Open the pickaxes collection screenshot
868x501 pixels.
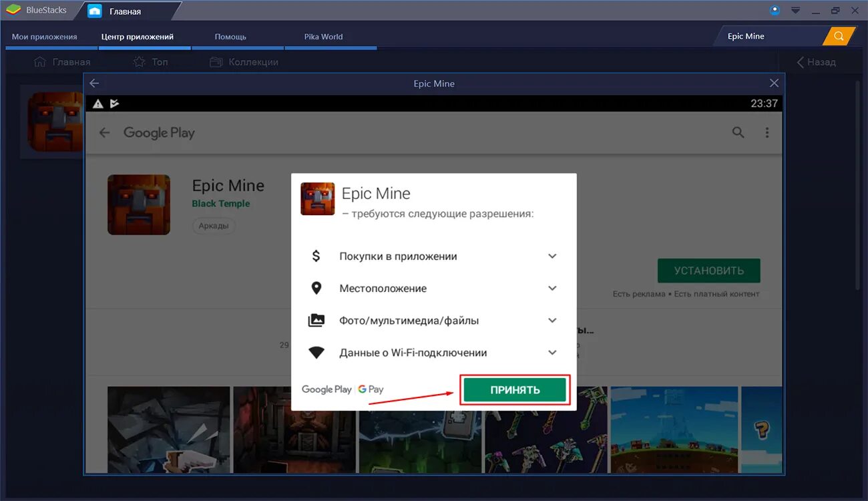coord(546,430)
